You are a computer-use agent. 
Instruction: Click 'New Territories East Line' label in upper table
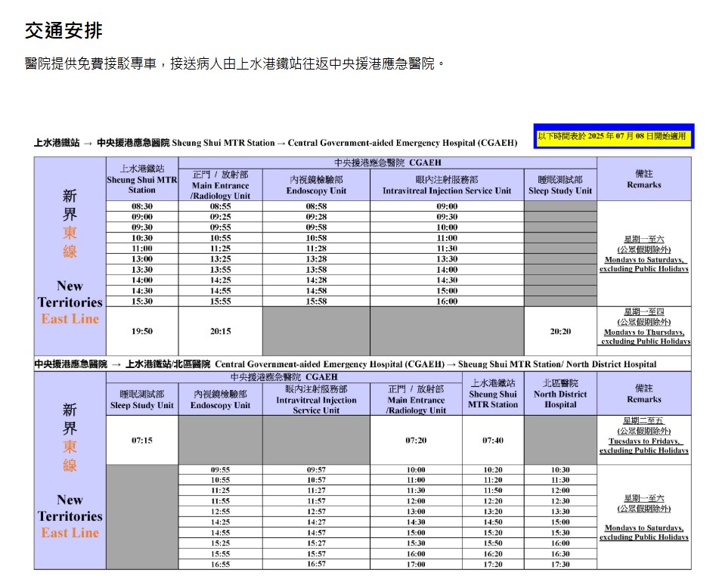click(70, 302)
